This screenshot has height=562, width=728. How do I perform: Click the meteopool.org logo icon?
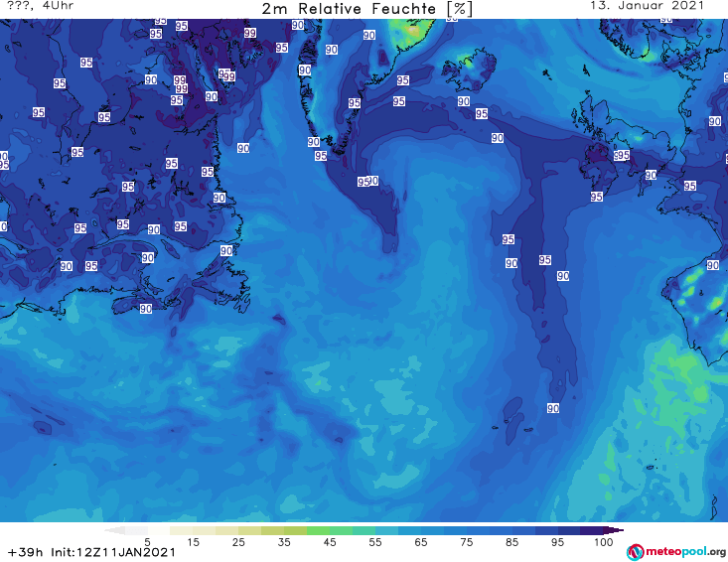click(635, 552)
